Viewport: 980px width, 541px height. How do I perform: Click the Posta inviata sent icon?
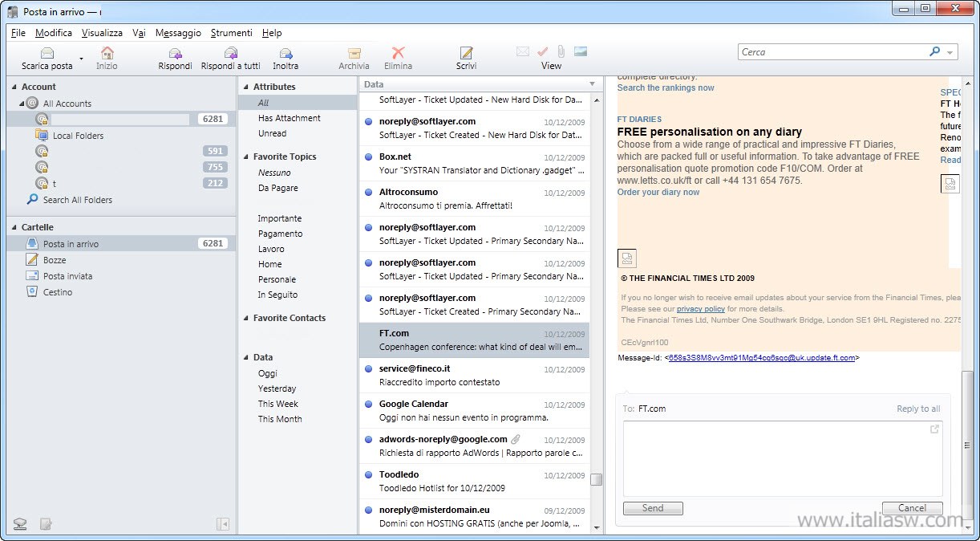coord(32,275)
